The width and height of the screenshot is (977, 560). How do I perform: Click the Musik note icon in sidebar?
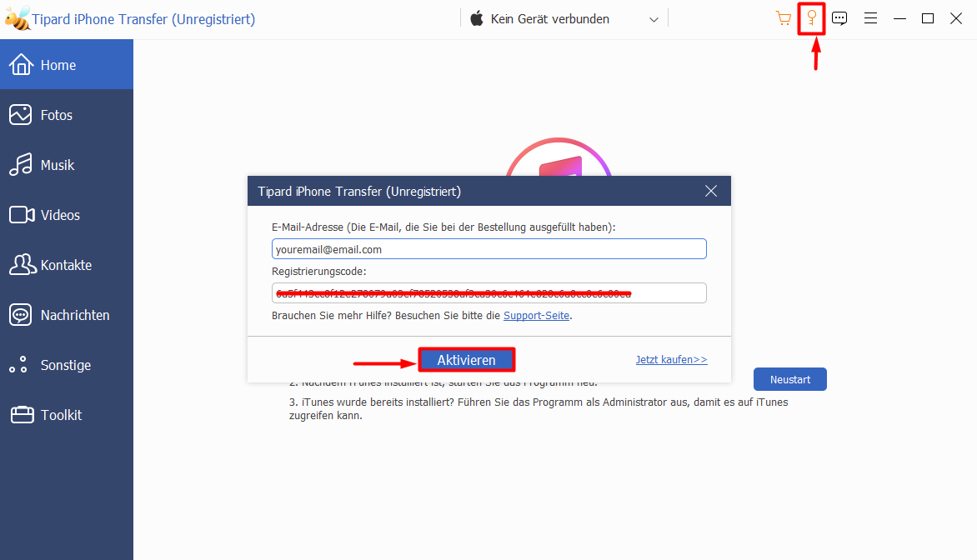click(x=21, y=165)
